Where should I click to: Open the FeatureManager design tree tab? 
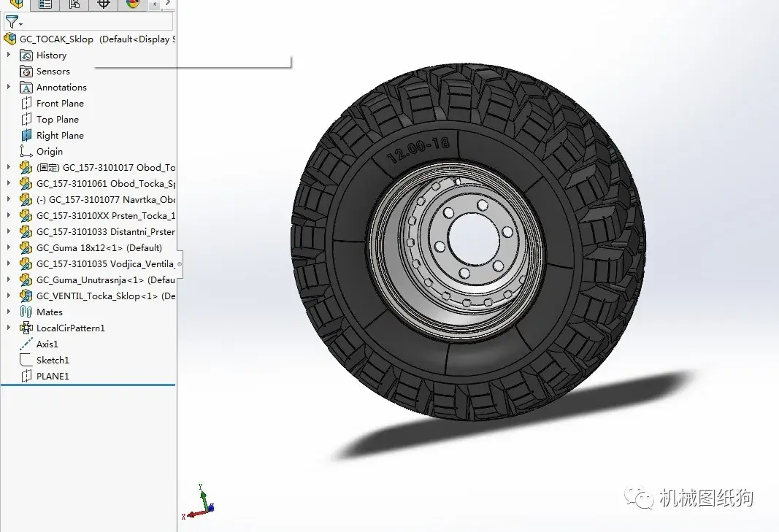point(16,4)
